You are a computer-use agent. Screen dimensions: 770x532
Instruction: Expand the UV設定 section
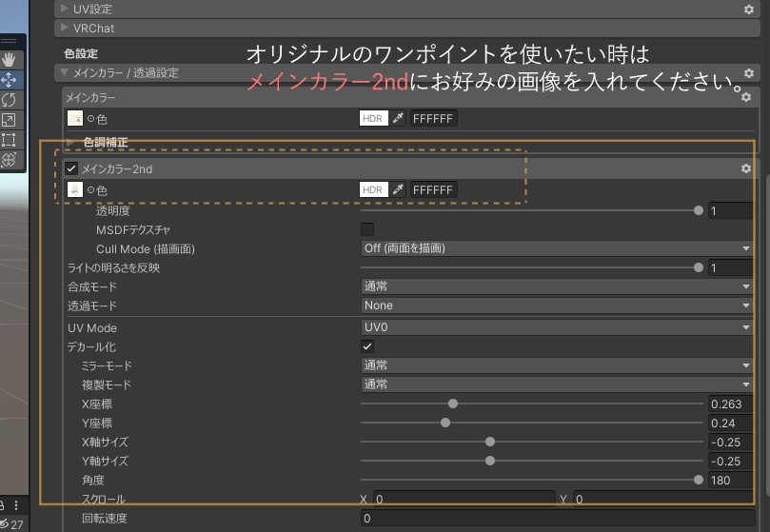pyautogui.click(x=64, y=9)
